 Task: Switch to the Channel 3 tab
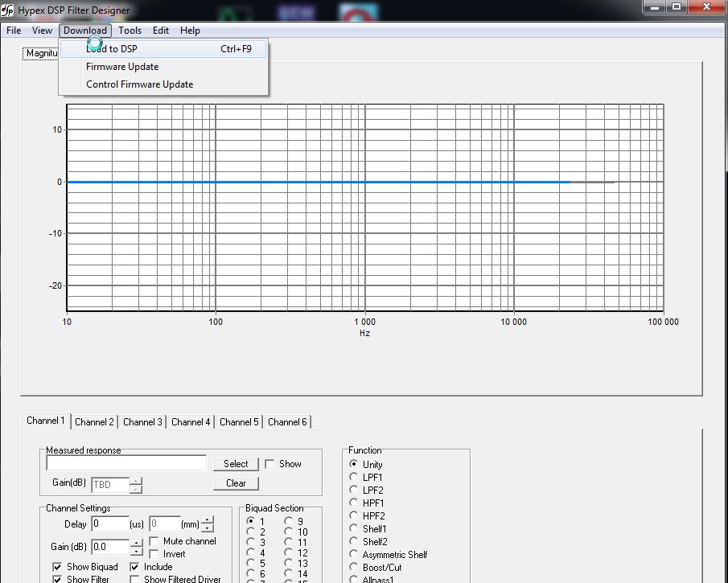coord(142,422)
